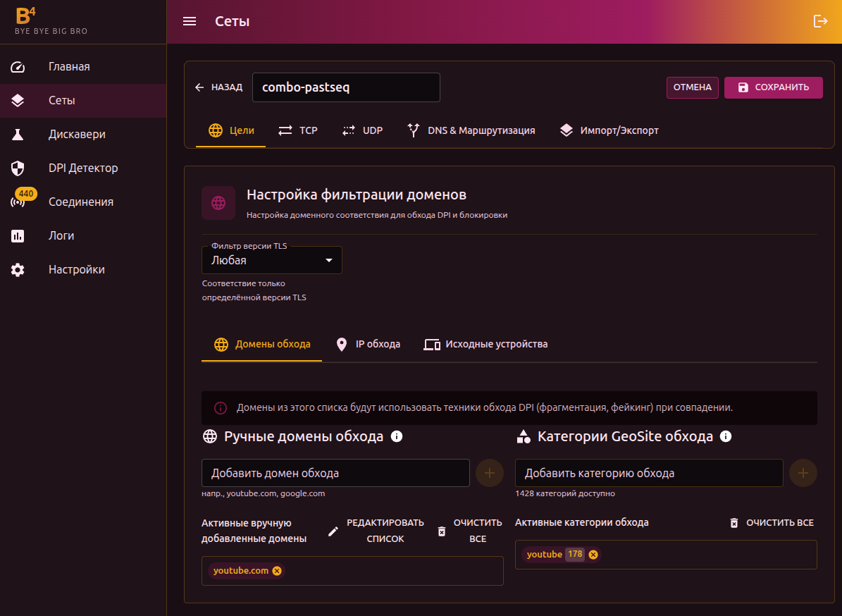Open the DNS & Маршрутизация tab
The image size is (842, 616).
[471, 130]
